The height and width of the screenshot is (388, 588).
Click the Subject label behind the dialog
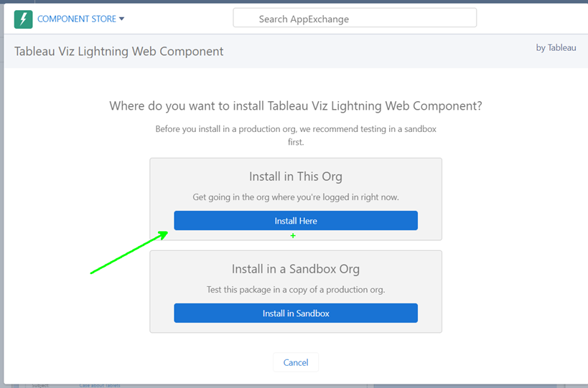pos(39,386)
